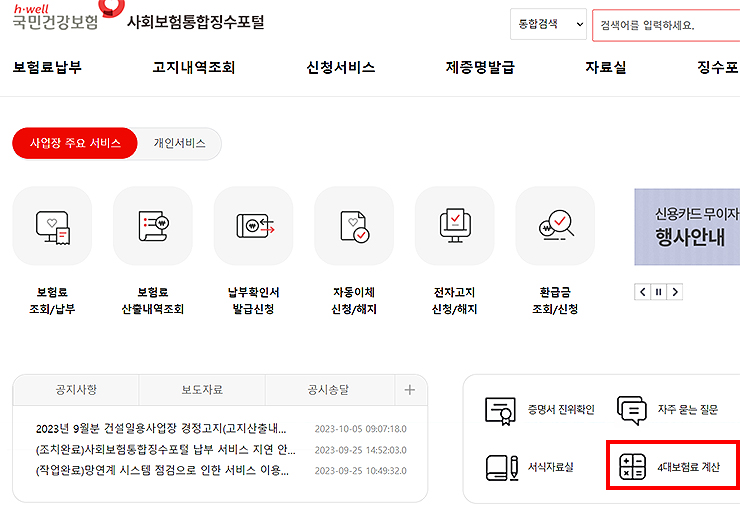The width and height of the screenshot is (740, 516).
Task: Open the 통합검색 search category dropdown
Action: point(548,24)
